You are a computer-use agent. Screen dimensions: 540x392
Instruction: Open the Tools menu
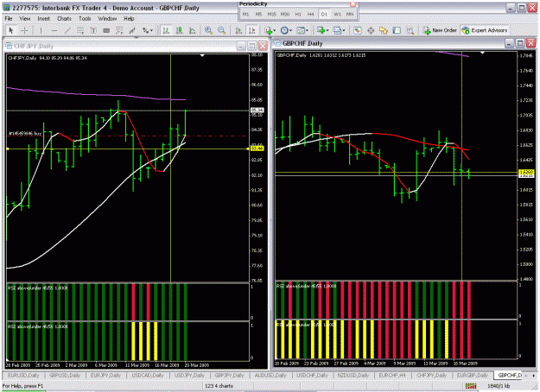[85, 19]
